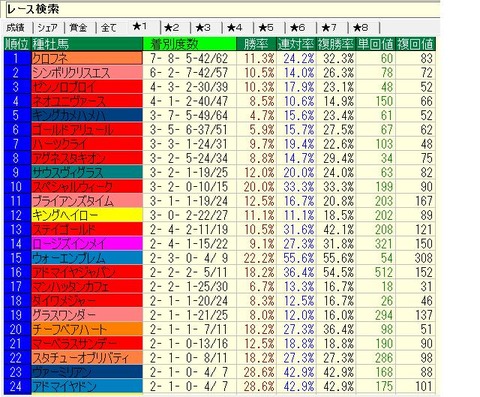This screenshot has height=397, width=480.
Task: Click the マンハッタンカフェ sire name
Action: 87,286
